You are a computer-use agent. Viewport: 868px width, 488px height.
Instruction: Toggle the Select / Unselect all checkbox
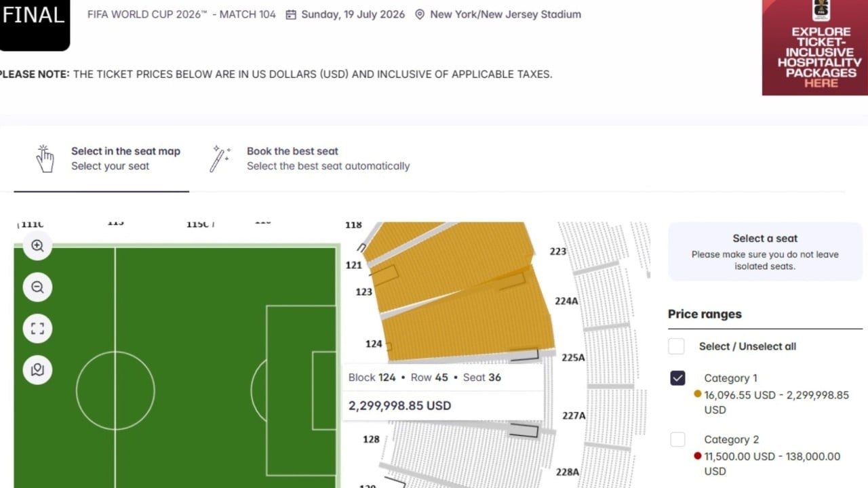coord(676,346)
